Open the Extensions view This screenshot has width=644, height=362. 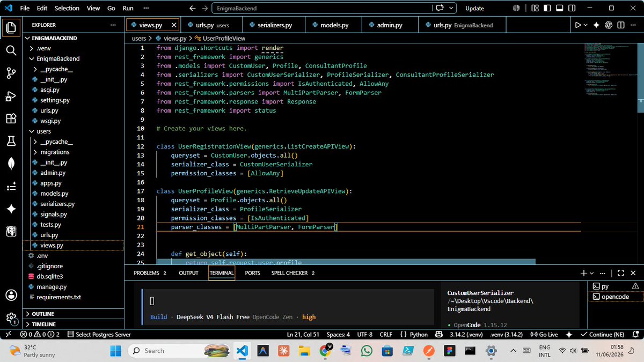click(11, 119)
